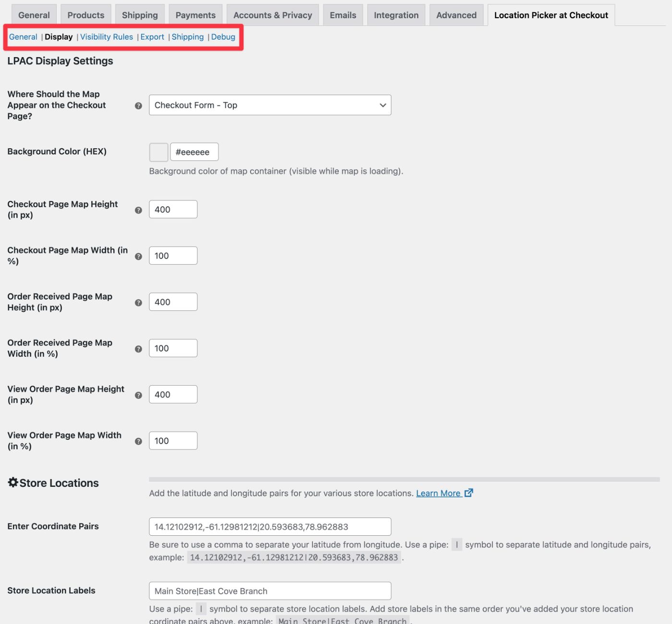Click the LPAC Display Settings heading
This screenshot has height=624, width=672.
(60, 61)
